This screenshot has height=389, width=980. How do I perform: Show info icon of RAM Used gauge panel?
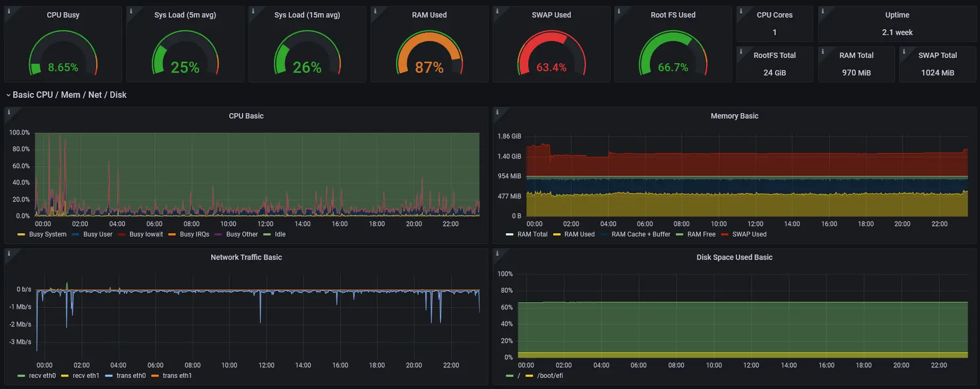[x=375, y=11]
